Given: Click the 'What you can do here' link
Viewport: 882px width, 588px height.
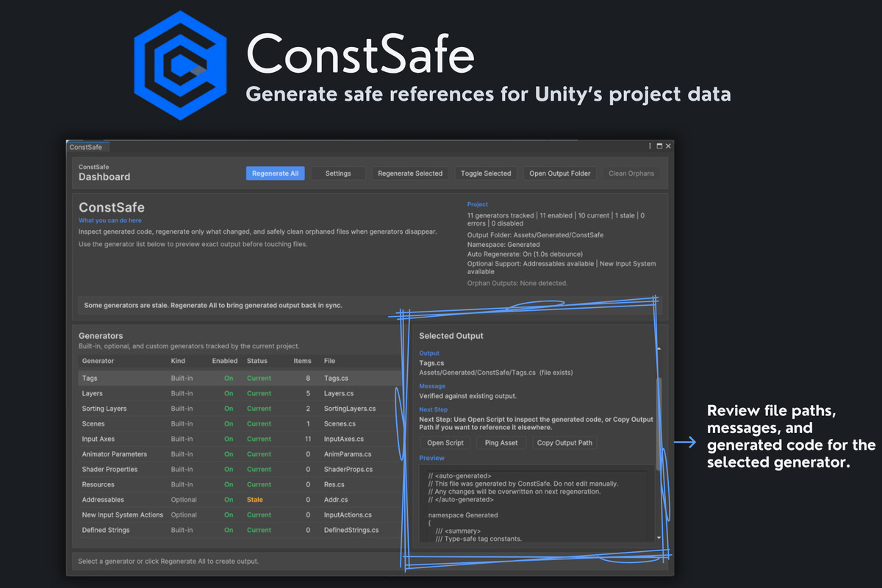Looking at the screenshot, I should click(110, 220).
